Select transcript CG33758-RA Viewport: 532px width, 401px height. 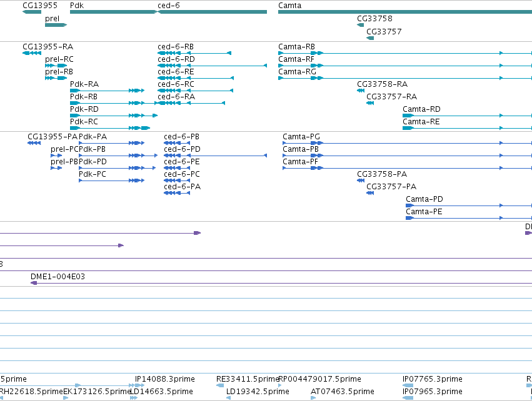point(382,84)
